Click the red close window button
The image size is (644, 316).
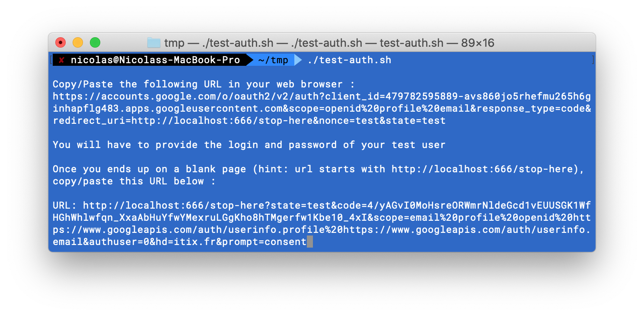pos(61,42)
